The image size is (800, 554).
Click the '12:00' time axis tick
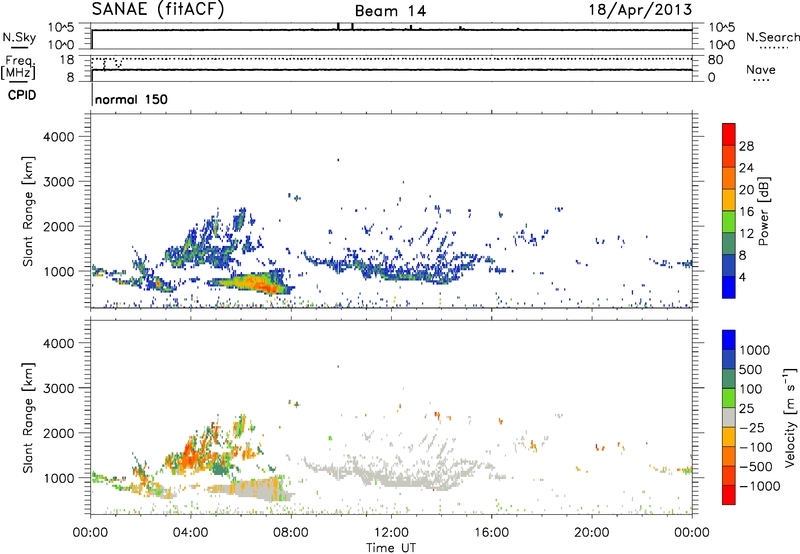[391, 533]
